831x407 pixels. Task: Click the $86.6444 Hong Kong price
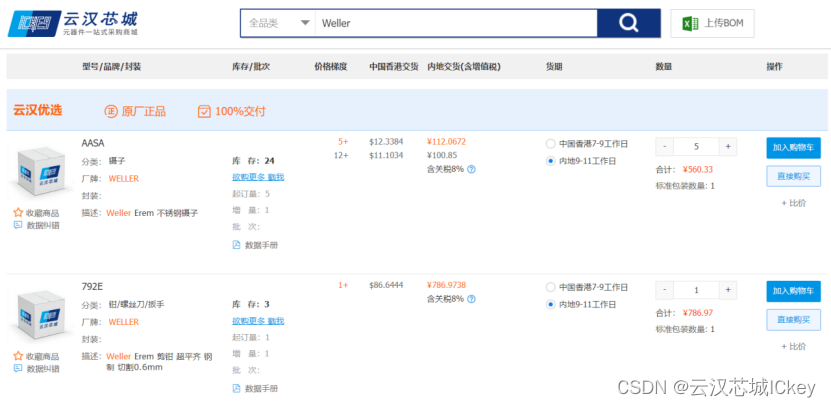(x=386, y=285)
